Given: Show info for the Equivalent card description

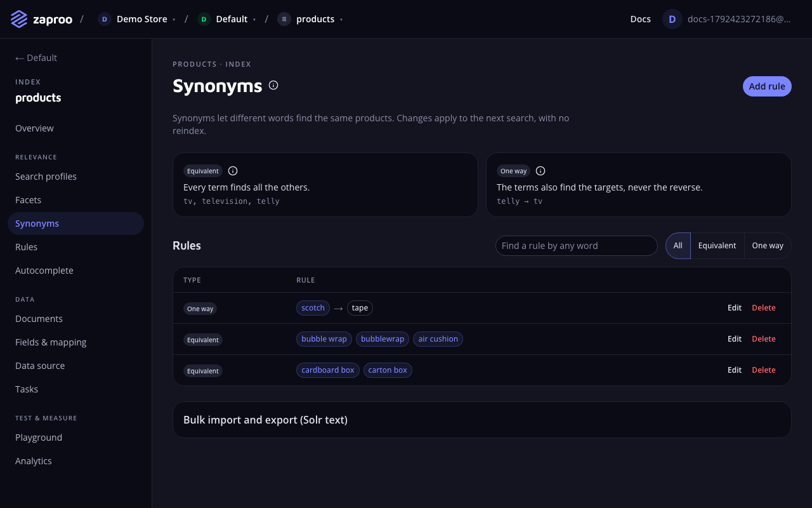Looking at the screenshot, I should [233, 171].
